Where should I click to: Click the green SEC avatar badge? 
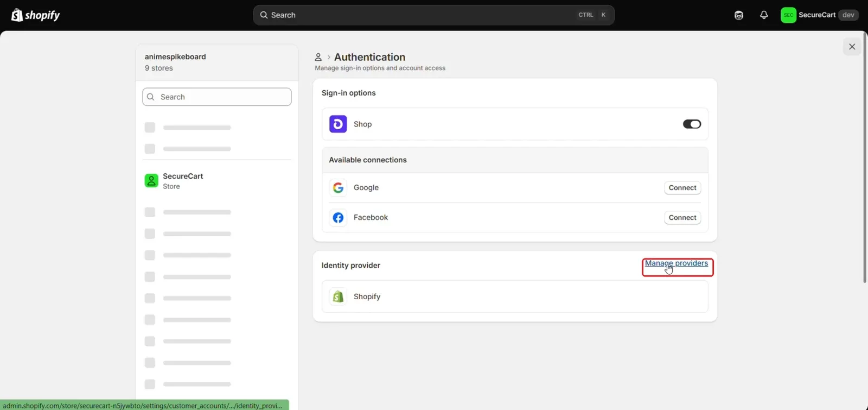coord(788,15)
